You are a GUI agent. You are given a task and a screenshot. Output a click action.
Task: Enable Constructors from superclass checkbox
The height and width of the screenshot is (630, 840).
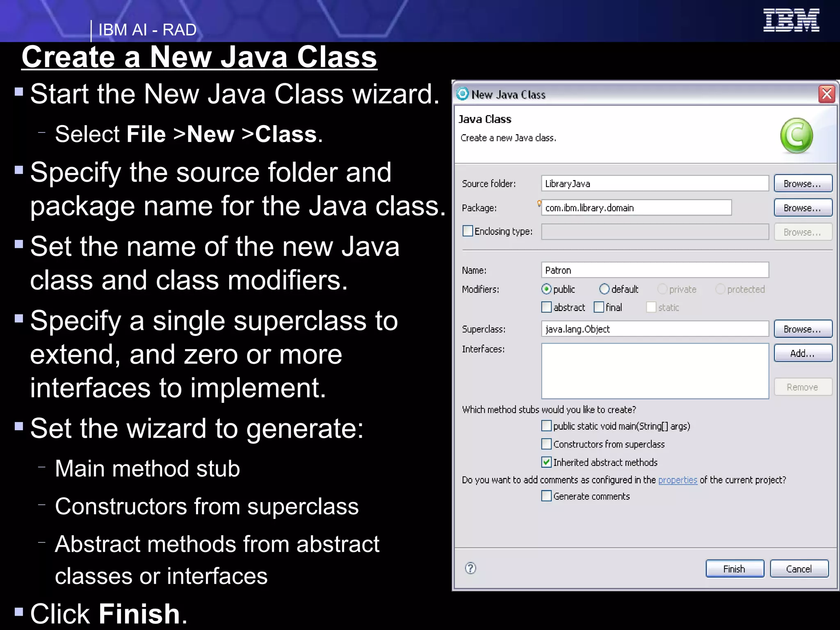point(546,444)
